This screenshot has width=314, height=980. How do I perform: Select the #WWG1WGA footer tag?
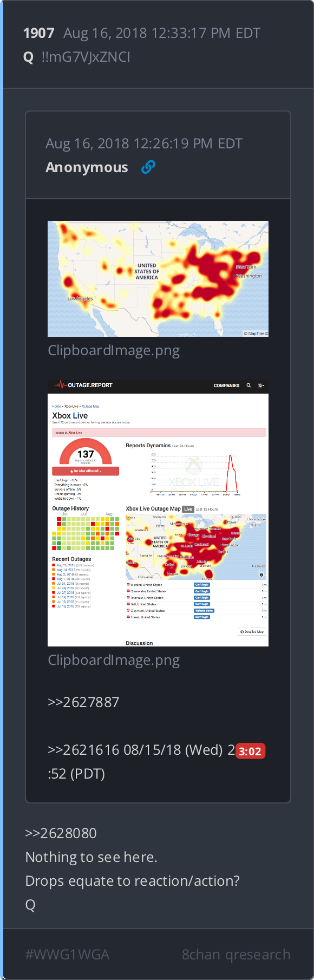[67, 955]
